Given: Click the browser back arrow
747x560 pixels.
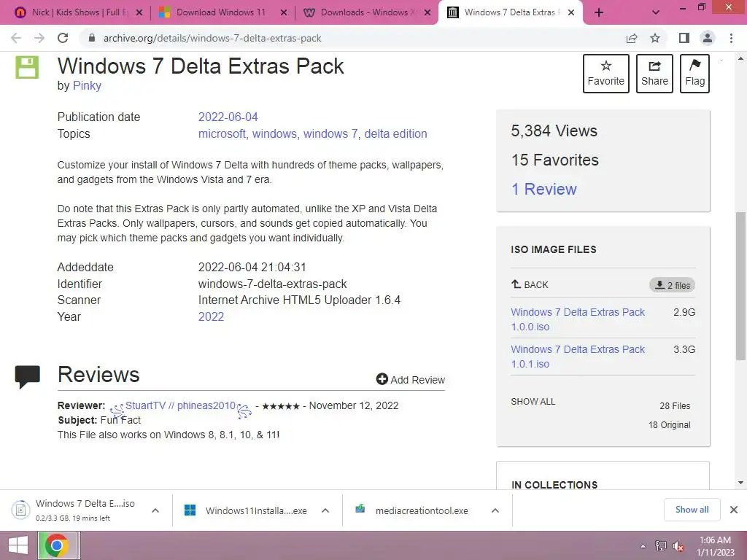Looking at the screenshot, I should click(x=16, y=38).
